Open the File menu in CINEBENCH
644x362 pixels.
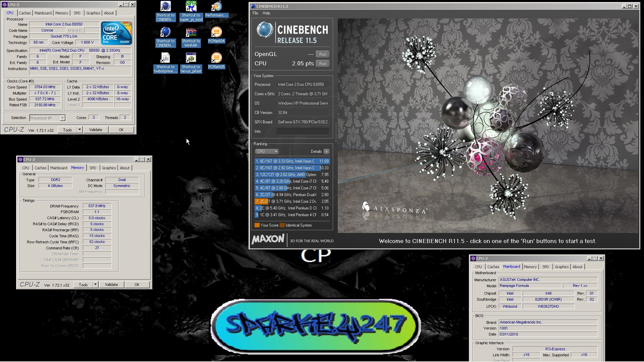(255, 13)
